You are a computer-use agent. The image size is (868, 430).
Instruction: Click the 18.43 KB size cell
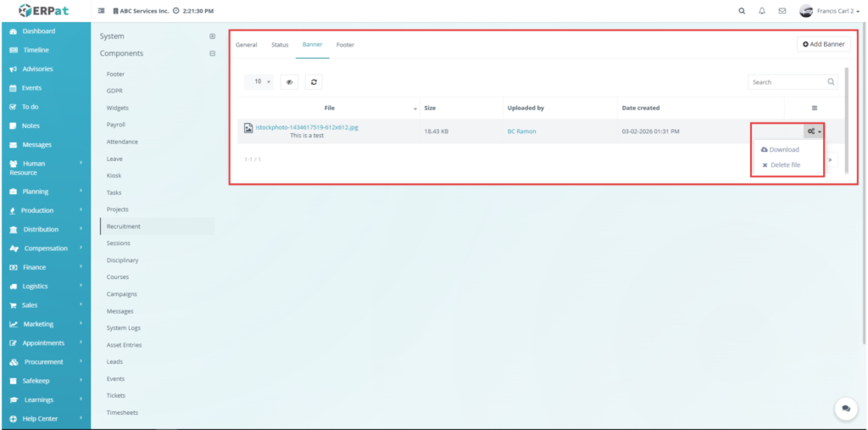pos(437,131)
